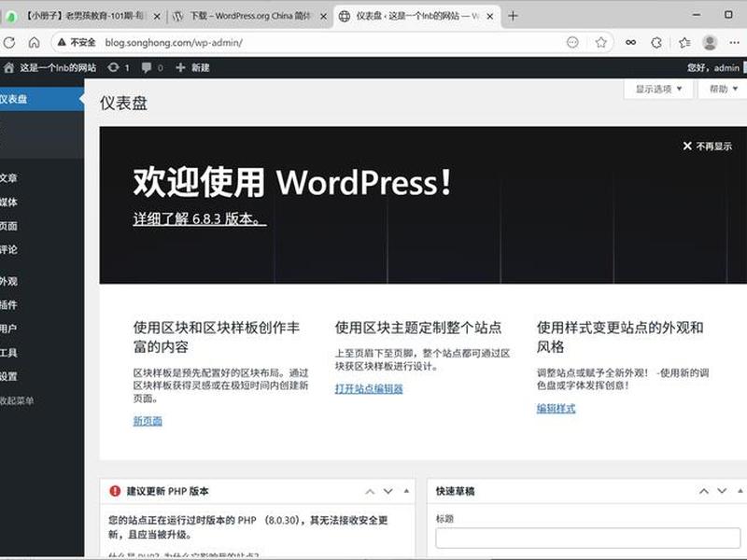This screenshot has width=747, height=560.
Task: Close the WordPress.org China download tab
Action: (x=323, y=16)
